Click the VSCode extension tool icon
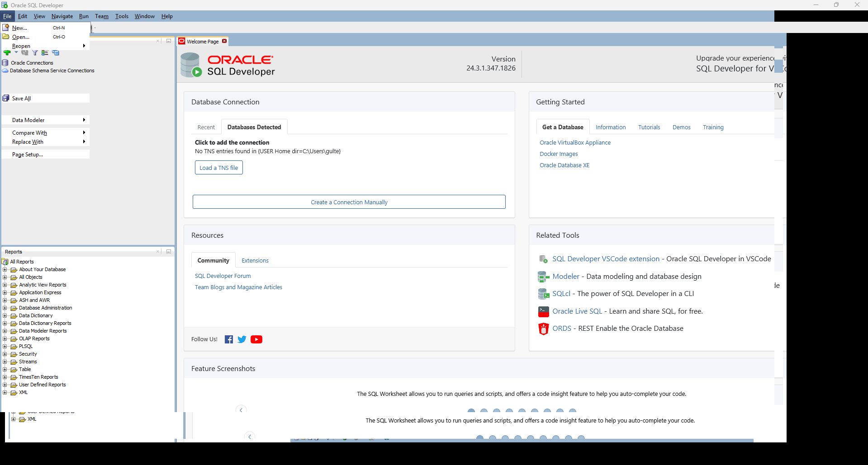The width and height of the screenshot is (868, 465). [543, 259]
